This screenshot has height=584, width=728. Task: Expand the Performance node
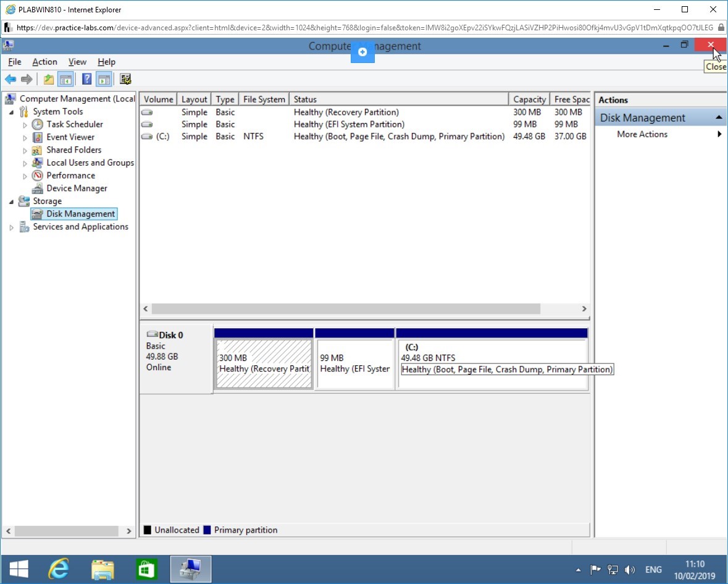click(x=25, y=176)
